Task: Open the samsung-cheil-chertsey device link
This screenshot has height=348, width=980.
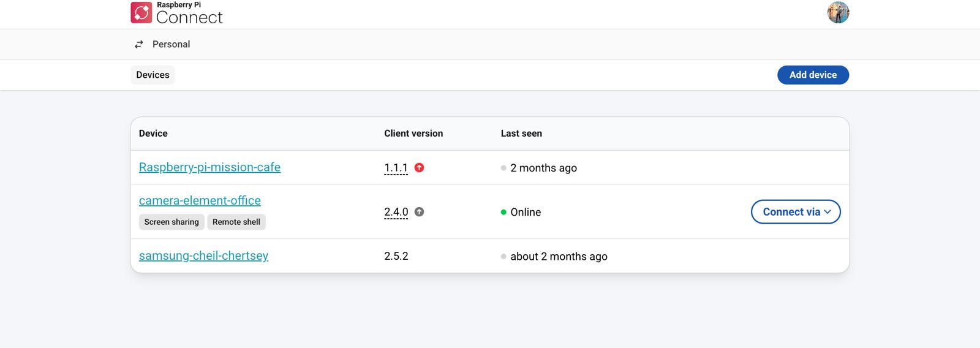Action: pos(203,255)
